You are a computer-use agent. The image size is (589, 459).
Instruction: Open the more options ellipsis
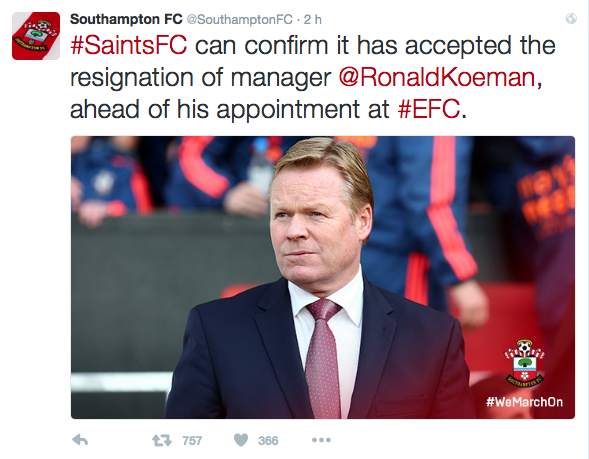(321, 440)
